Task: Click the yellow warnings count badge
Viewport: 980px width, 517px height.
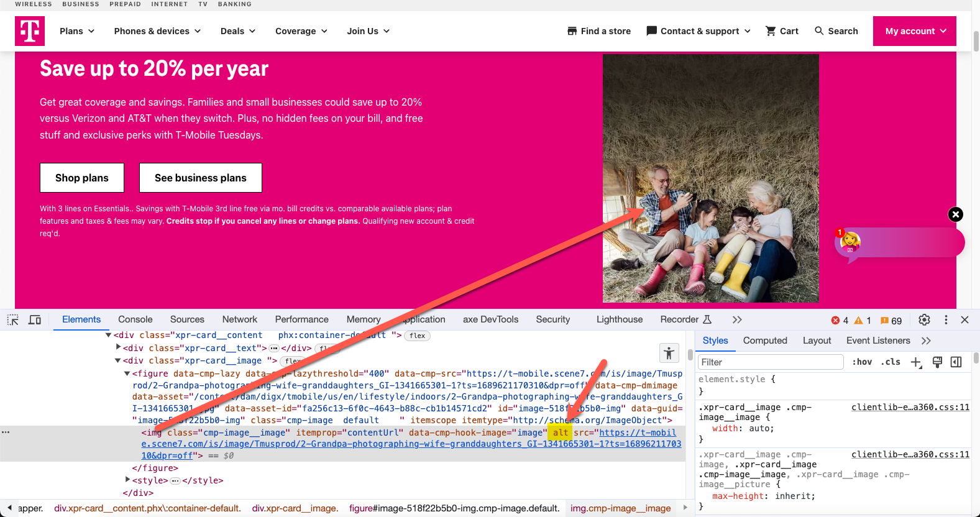Action: coord(863,320)
